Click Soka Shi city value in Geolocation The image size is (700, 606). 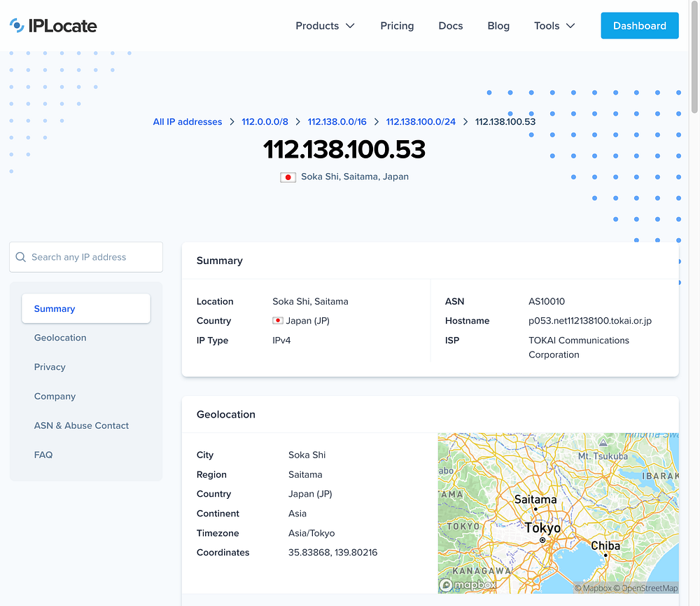(x=307, y=455)
